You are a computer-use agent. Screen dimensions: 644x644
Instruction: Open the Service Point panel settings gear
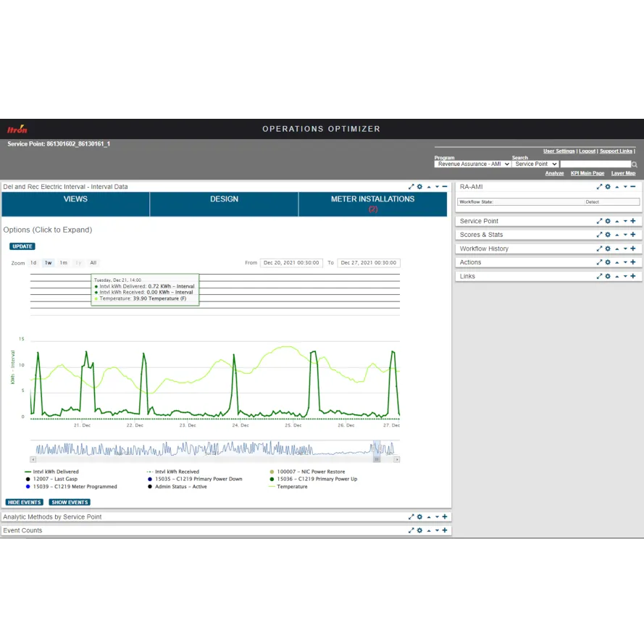pyautogui.click(x=608, y=221)
